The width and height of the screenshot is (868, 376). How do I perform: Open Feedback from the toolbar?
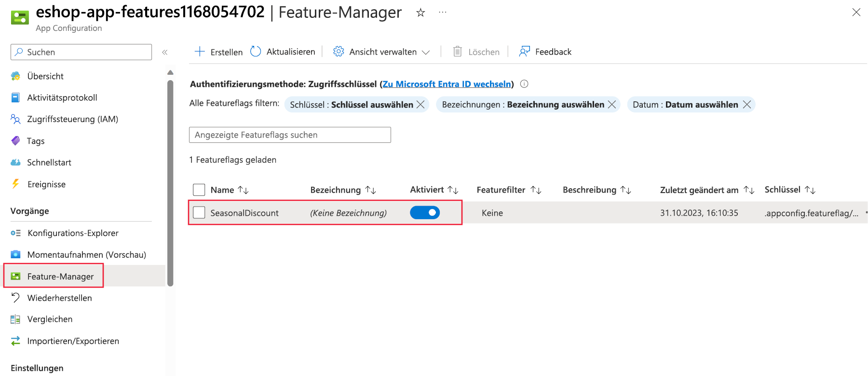pos(545,52)
